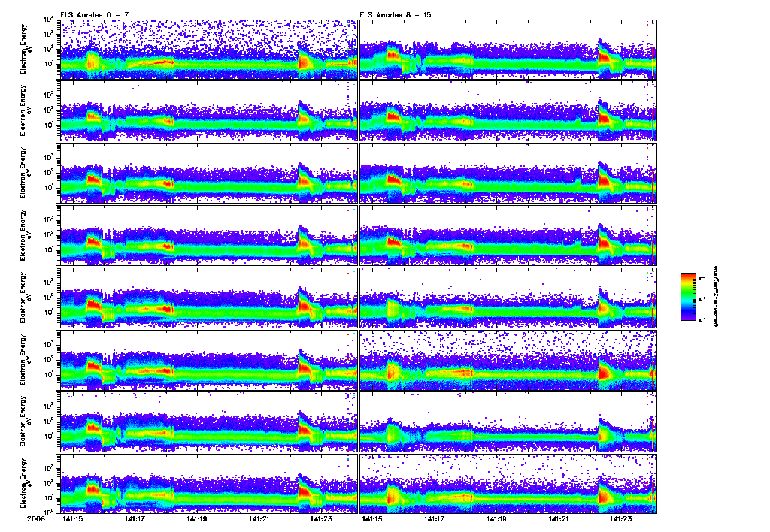
Task: Select '141:17' tick under Anodes 8-15 column
Action: pyautogui.click(x=434, y=518)
